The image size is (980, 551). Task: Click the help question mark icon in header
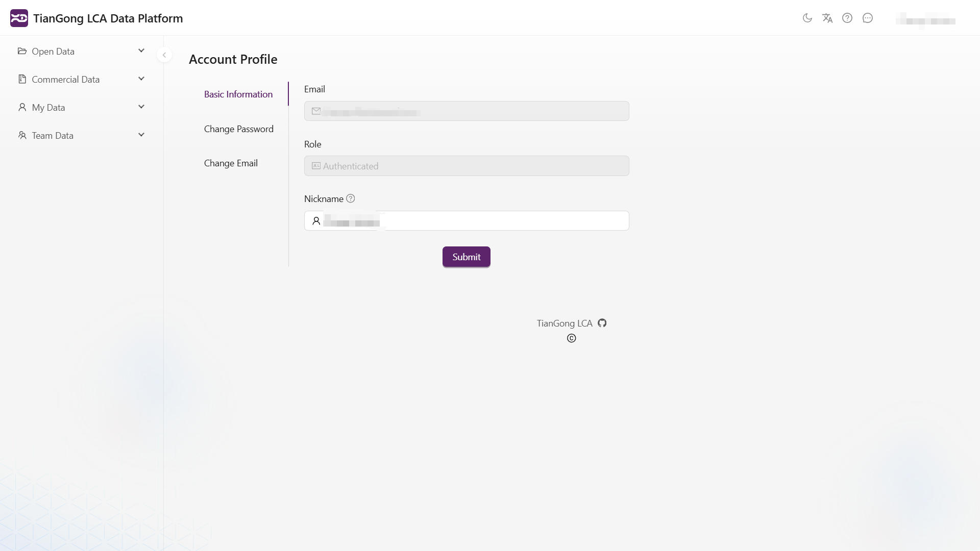(x=847, y=18)
